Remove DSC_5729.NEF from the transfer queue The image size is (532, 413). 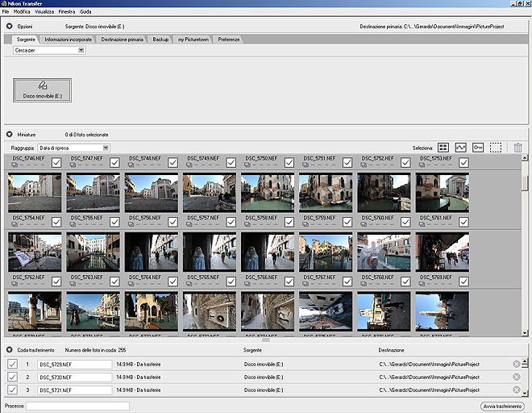[516, 364]
